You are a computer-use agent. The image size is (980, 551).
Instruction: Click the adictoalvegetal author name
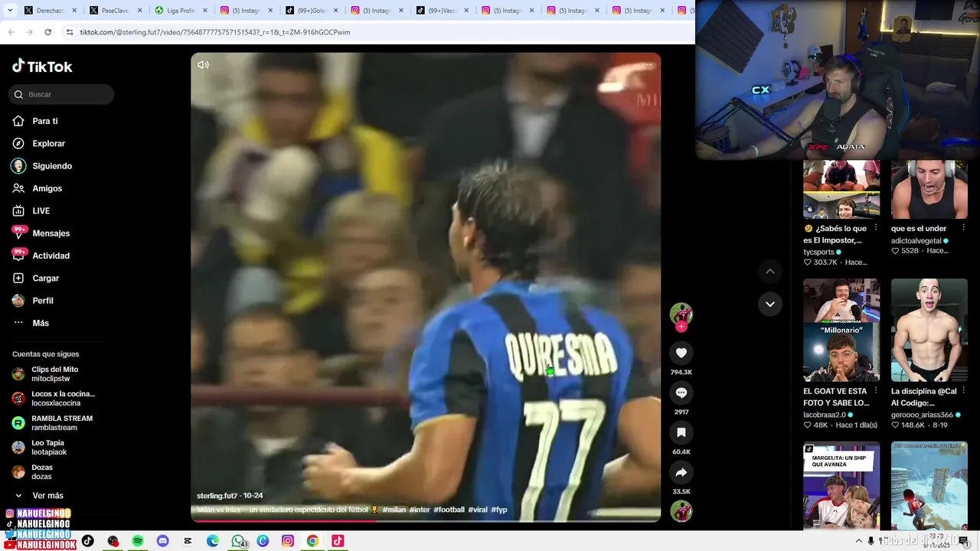coord(916,240)
